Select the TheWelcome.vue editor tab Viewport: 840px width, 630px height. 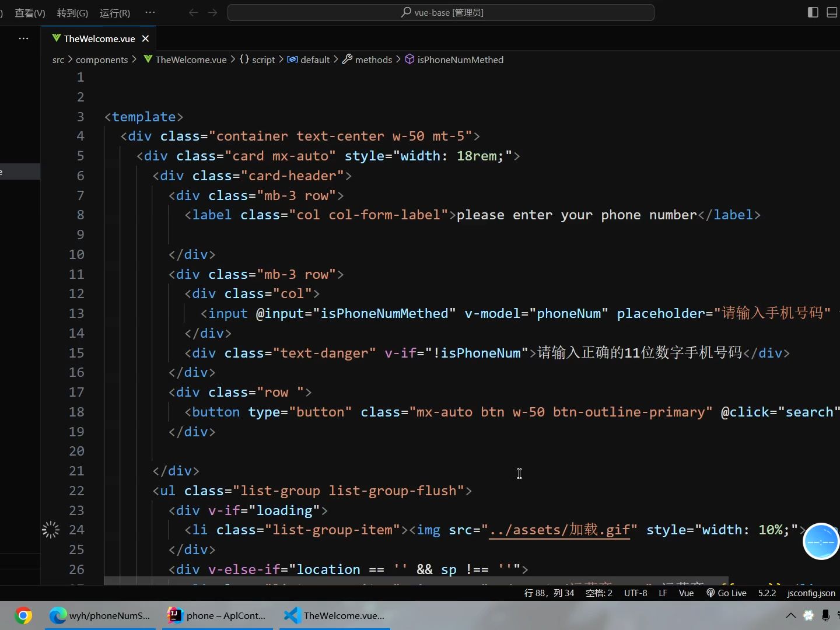99,38
